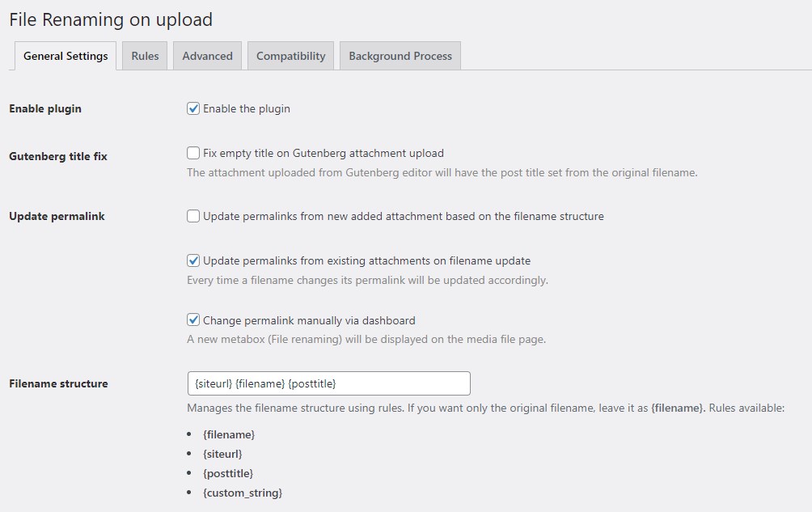The width and height of the screenshot is (812, 512).
Task: Go to the Compatibility tab
Action: click(290, 56)
